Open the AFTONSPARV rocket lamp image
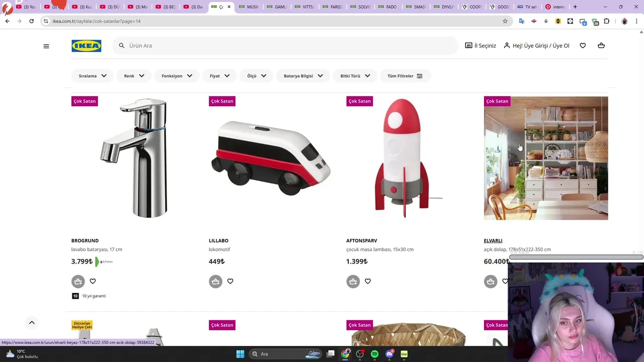The image size is (644, 362). tap(408, 158)
